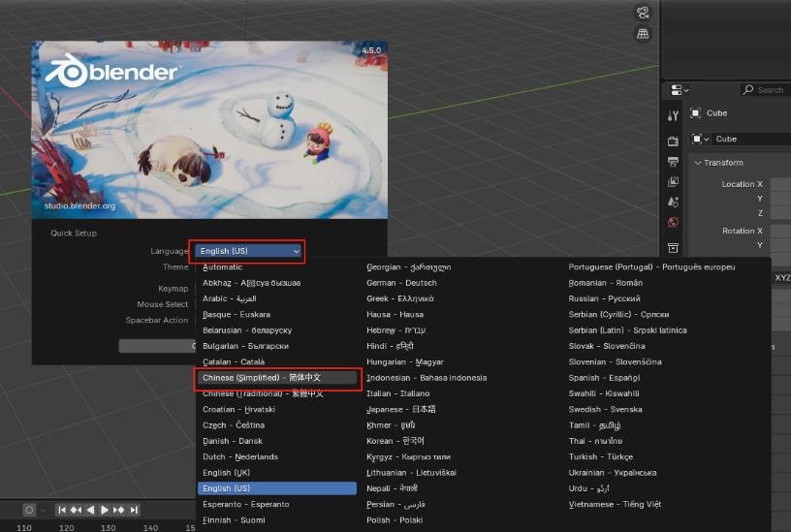Choose Automatic language option
Screen dimensions: 791x532
277,267
